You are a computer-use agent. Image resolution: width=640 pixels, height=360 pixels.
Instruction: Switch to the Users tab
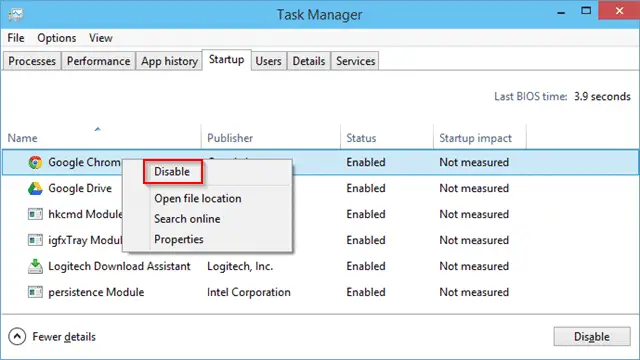pyautogui.click(x=269, y=61)
